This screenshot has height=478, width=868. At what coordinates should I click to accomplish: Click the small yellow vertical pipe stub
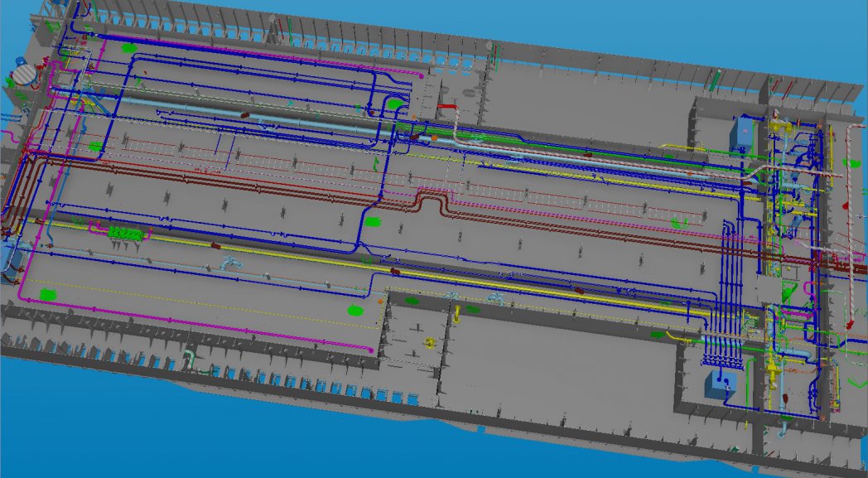pos(457,315)
